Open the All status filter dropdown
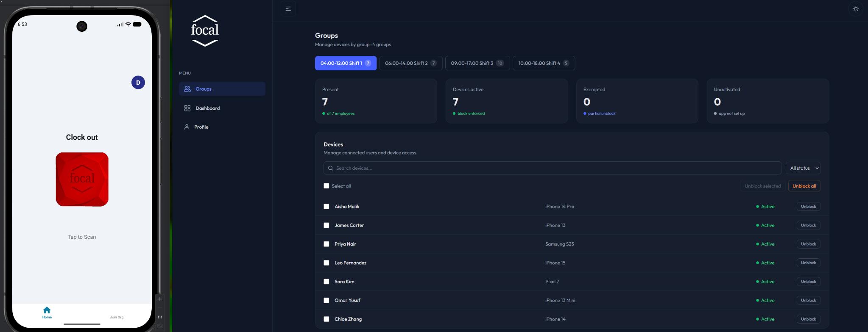 [803, 168]
